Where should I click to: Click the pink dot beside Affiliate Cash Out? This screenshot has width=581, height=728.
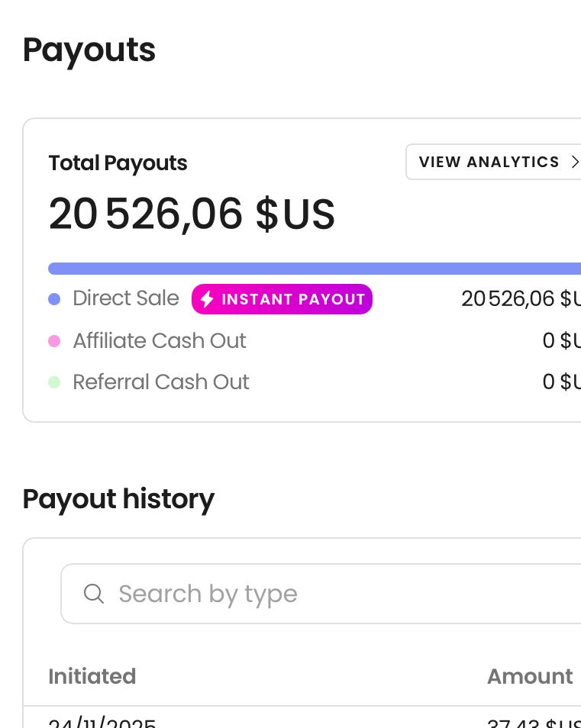click(54, 341)
